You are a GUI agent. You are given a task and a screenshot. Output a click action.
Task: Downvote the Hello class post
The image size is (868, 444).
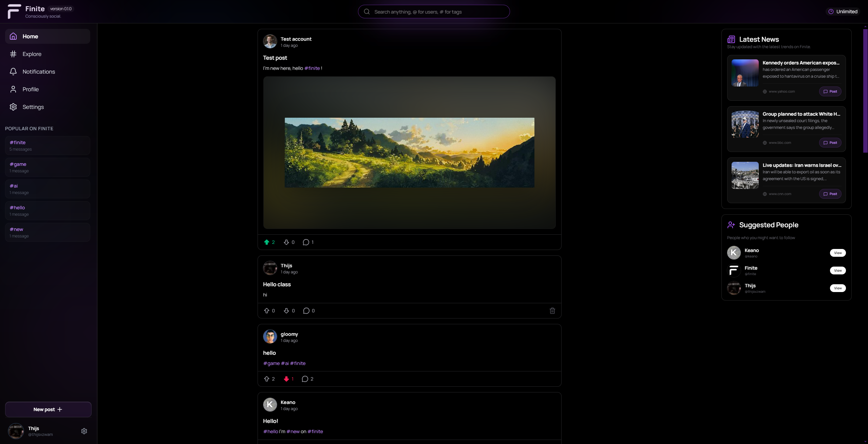[x=289, y=311]
